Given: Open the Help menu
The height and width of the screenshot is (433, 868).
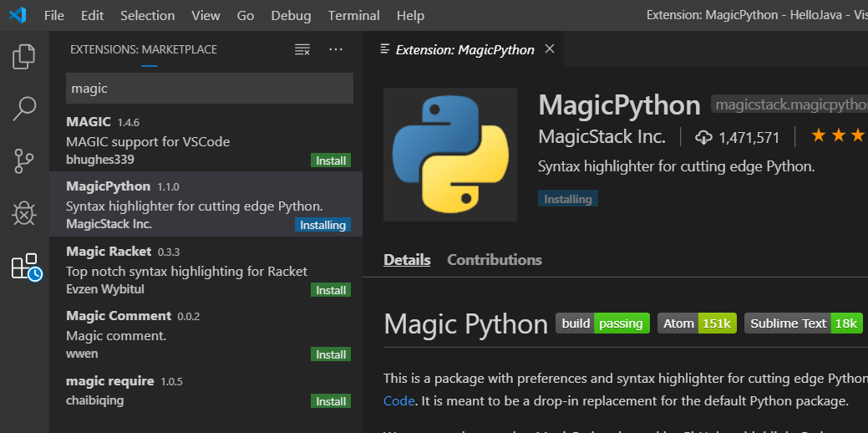Looking at the screenshot, I should point(411,16).
